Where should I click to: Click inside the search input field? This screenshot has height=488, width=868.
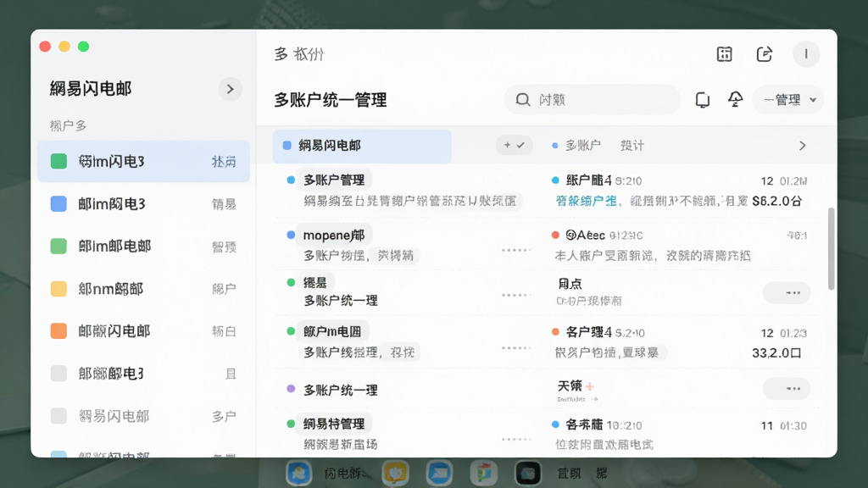pyautogui.click(x=593, y=100)
